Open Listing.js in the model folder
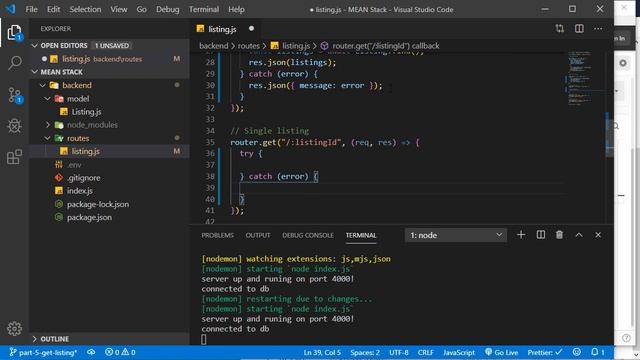Viewport: 640px width, 360px height. point(109,111)
